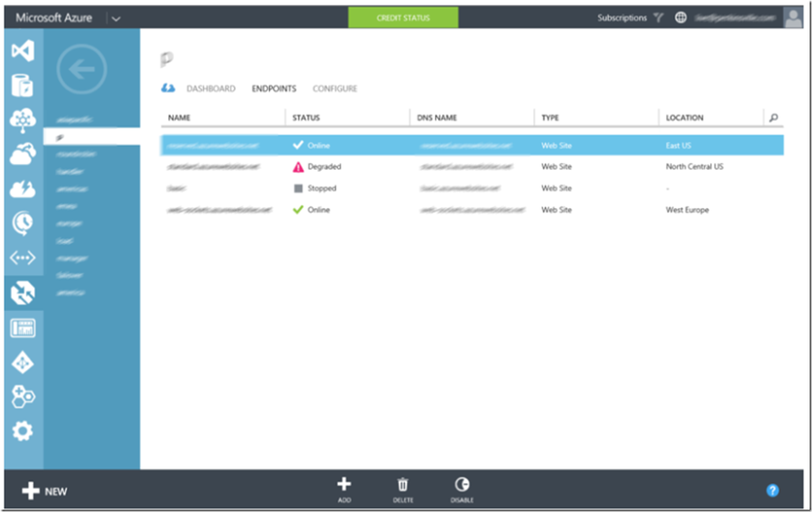Delete the selected endpoint
Viewport: 812px width, 512px height.
point(403,489)
